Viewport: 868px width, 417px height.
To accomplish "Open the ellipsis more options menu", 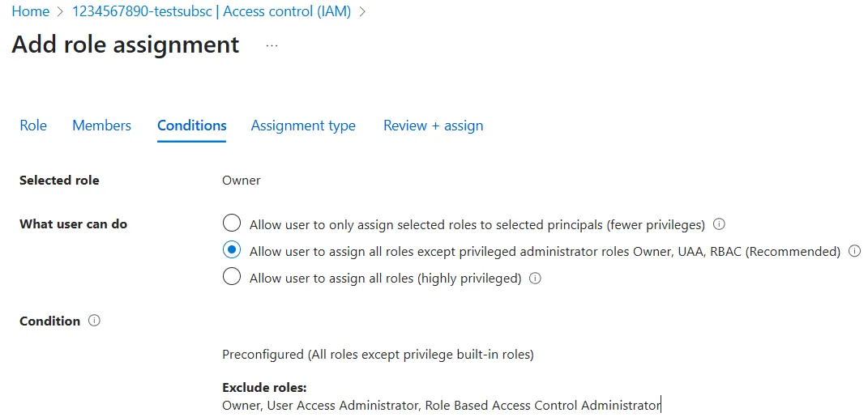I will [272, 45].
